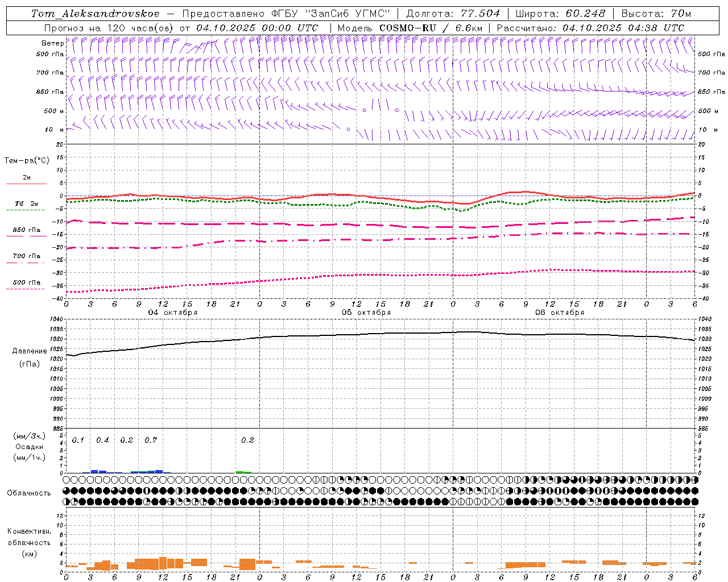
Task: Click the 700 гПа temperature legend entry
Action: click(26, 256)
